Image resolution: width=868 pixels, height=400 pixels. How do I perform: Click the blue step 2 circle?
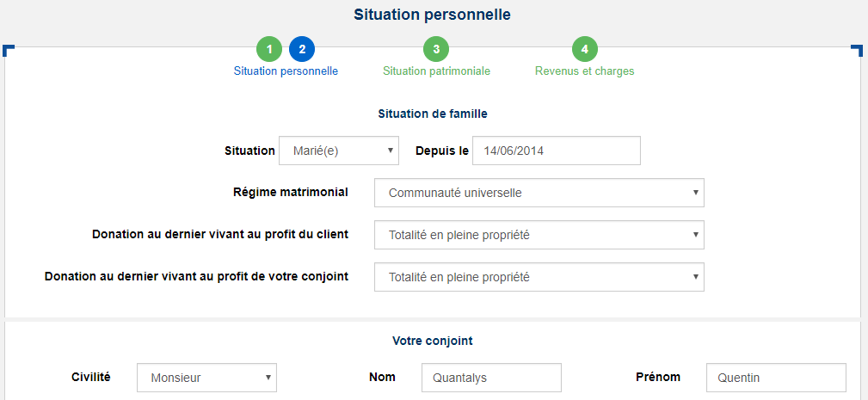[302, 49]
